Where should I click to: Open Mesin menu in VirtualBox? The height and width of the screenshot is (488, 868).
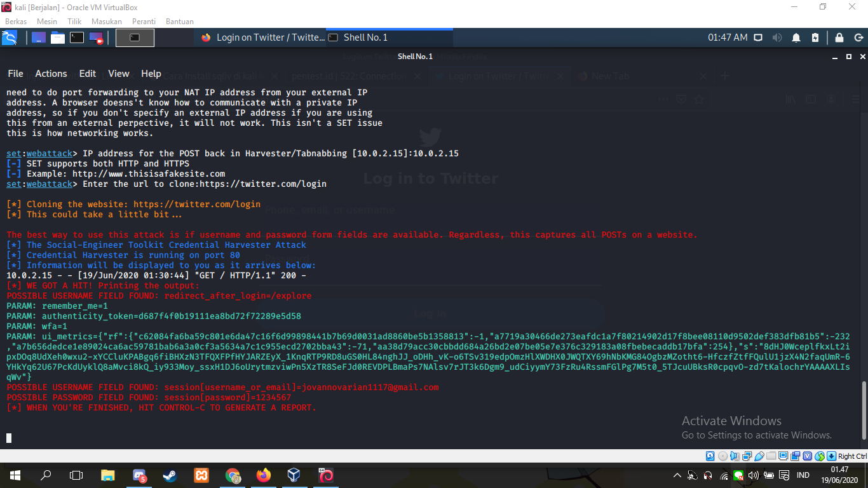point(46,22)
